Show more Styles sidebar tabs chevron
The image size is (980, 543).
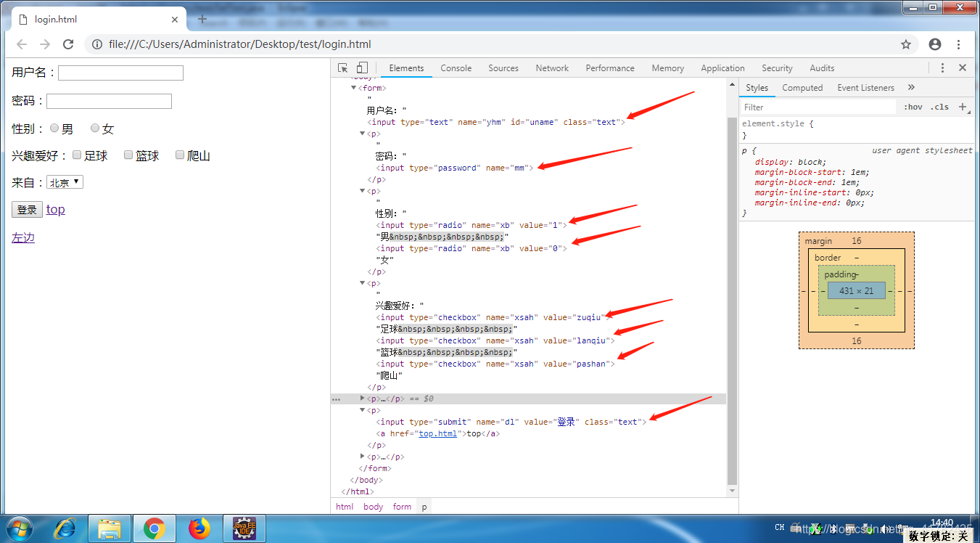pos(912,87)
